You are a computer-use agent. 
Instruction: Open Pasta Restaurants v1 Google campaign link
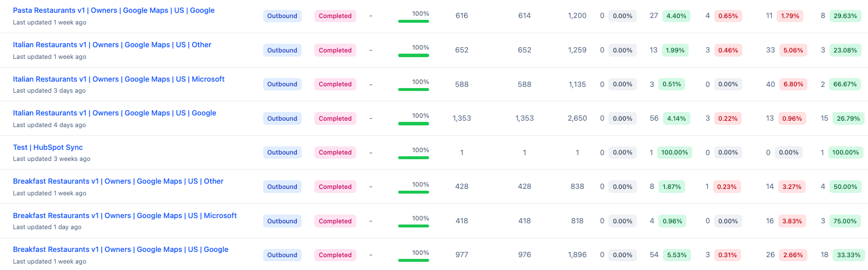(x=114, y=10)
